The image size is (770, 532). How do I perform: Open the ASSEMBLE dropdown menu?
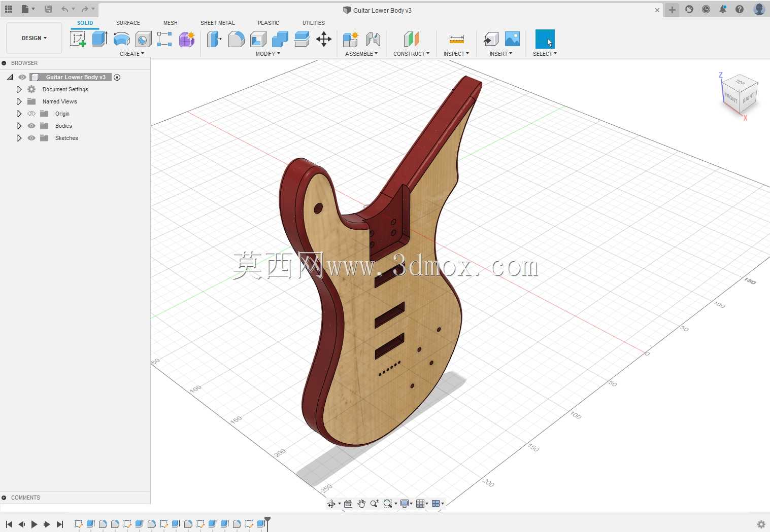[x=361, y=54]
